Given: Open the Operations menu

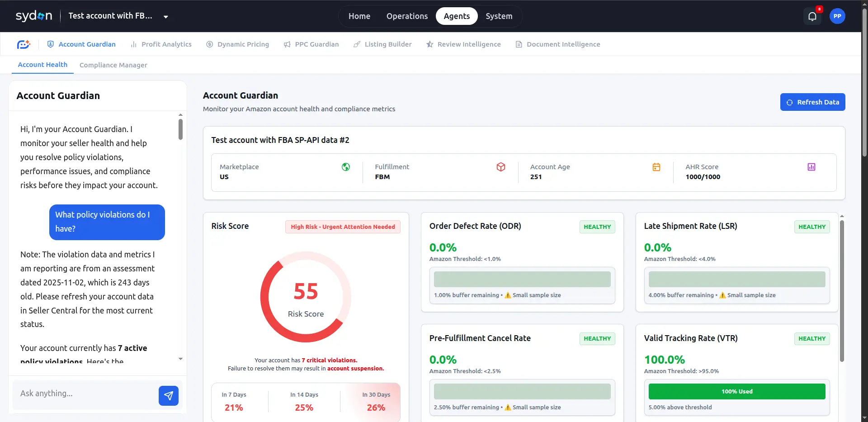Looking at the screenshot, I should tap(407, 16).
